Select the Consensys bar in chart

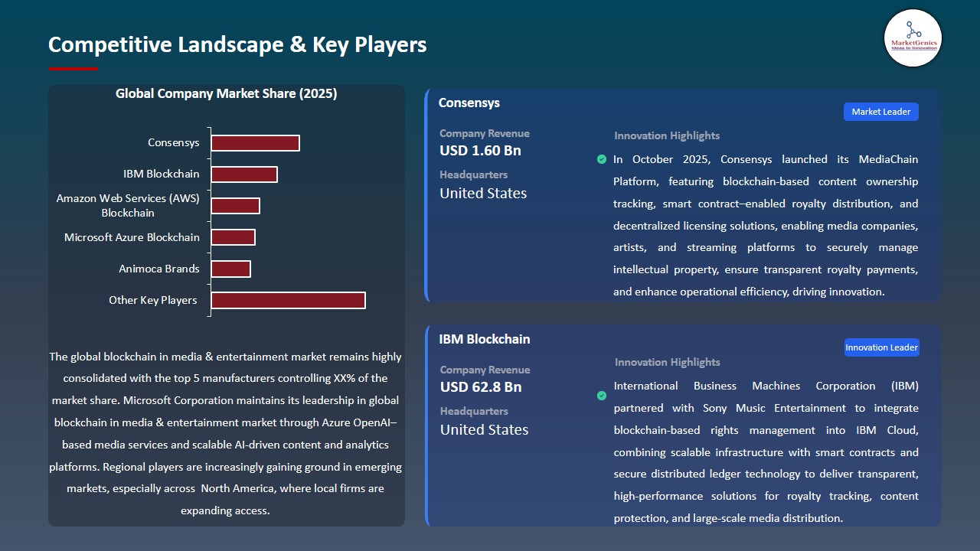click(x=255, y=143)
